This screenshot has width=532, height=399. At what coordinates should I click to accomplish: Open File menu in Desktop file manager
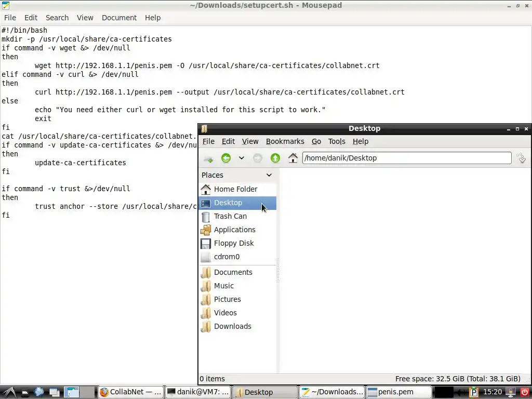pyautogui.click(x=208, y=141)
